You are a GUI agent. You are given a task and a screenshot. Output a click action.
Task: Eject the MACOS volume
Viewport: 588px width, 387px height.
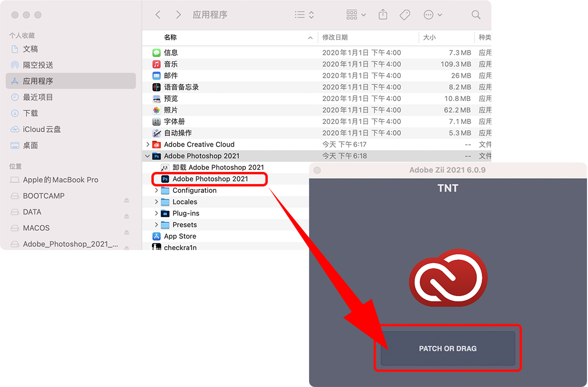click(x=127, y=232)
